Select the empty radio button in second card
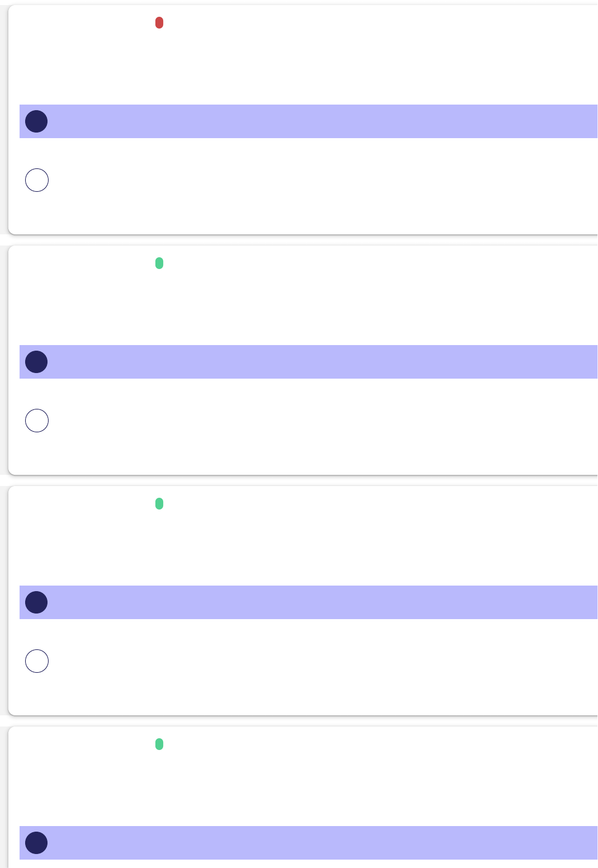The width and height of the screenshot is (598, 868). (37, 421)
